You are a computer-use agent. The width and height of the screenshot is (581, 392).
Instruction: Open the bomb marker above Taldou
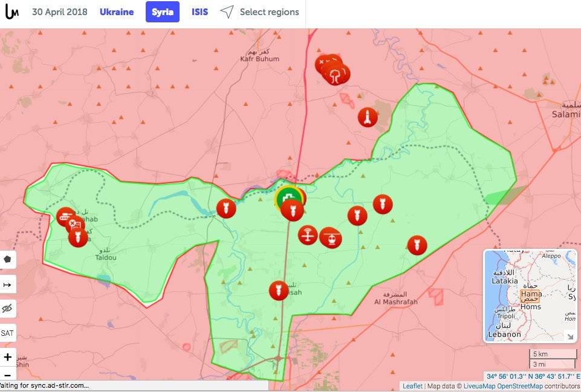(78, 237)
